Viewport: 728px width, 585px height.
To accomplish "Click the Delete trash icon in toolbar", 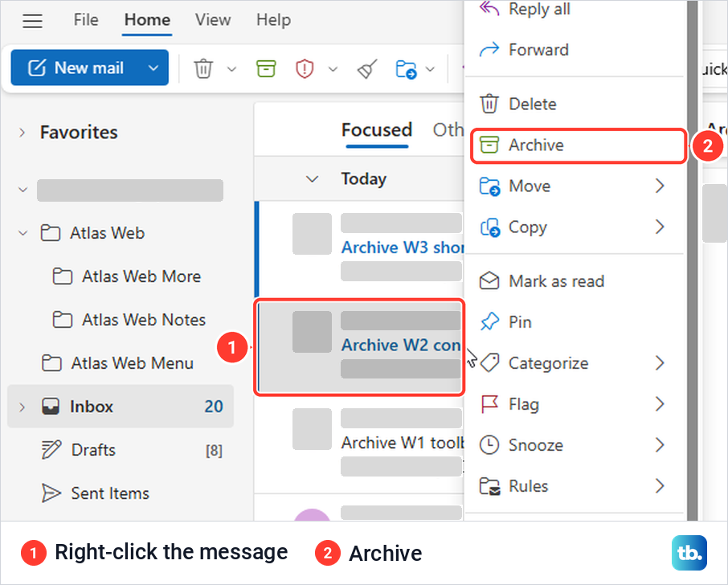I will point(203,69).
